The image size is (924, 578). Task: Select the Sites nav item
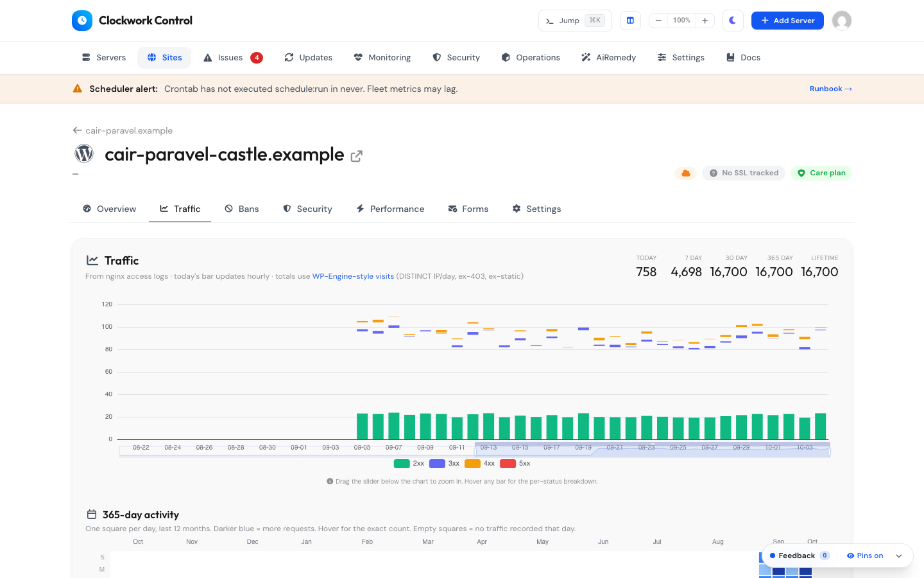click(x=164, y=58)
